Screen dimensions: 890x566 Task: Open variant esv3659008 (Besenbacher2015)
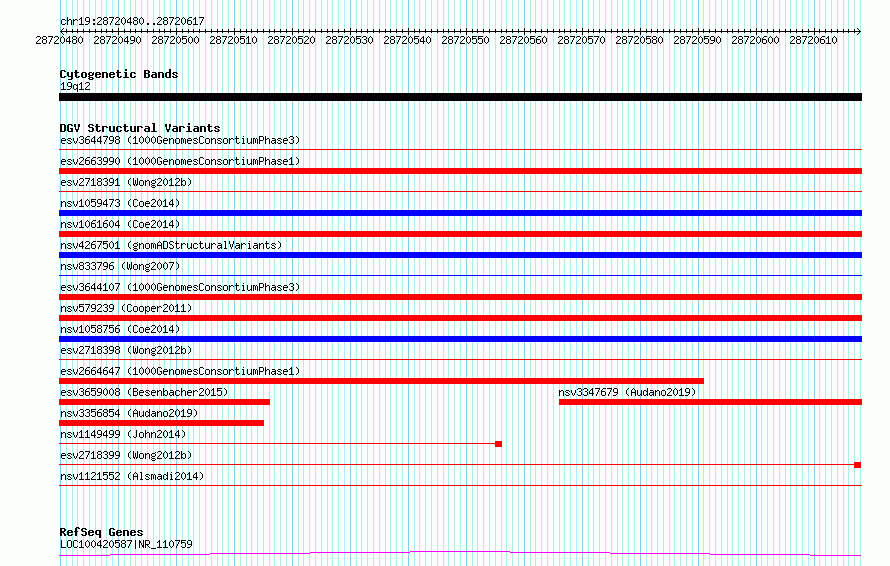click(x=144, y=392)
